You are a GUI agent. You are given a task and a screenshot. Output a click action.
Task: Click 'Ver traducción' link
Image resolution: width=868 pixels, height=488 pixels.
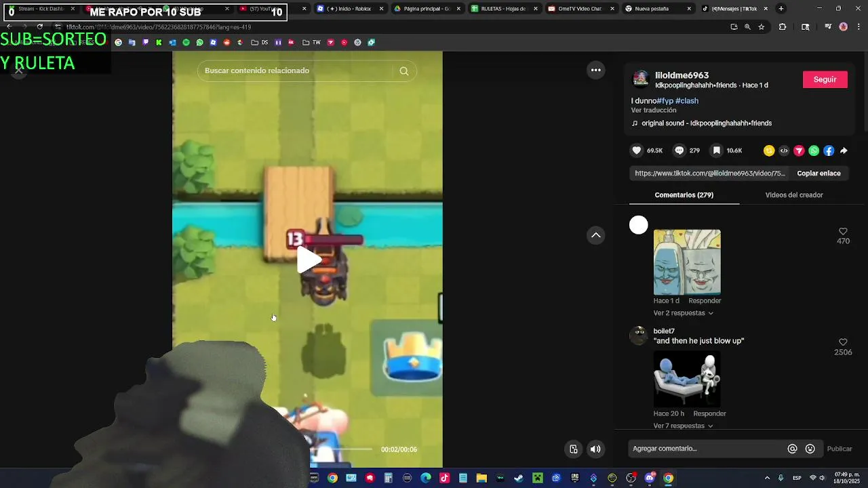click(654, 110)
